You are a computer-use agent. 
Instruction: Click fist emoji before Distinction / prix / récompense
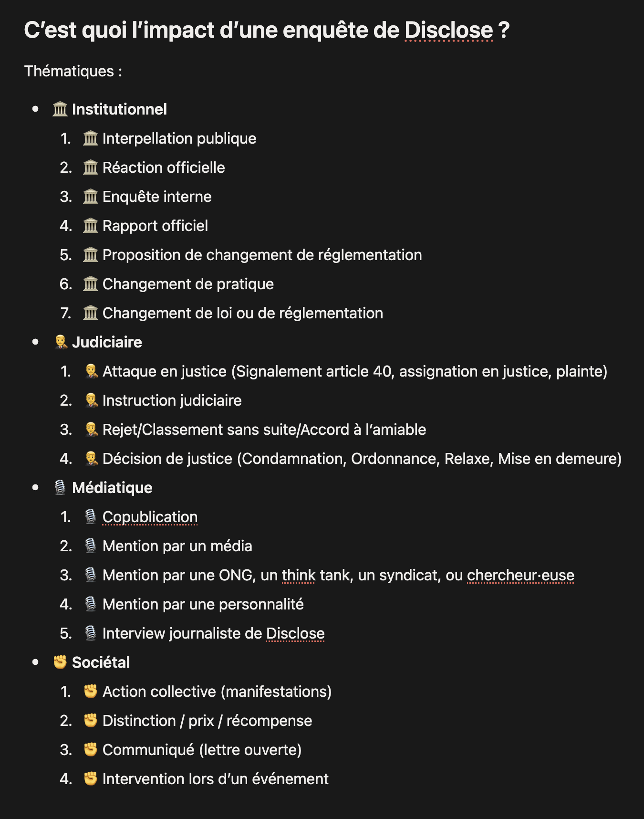91,720
